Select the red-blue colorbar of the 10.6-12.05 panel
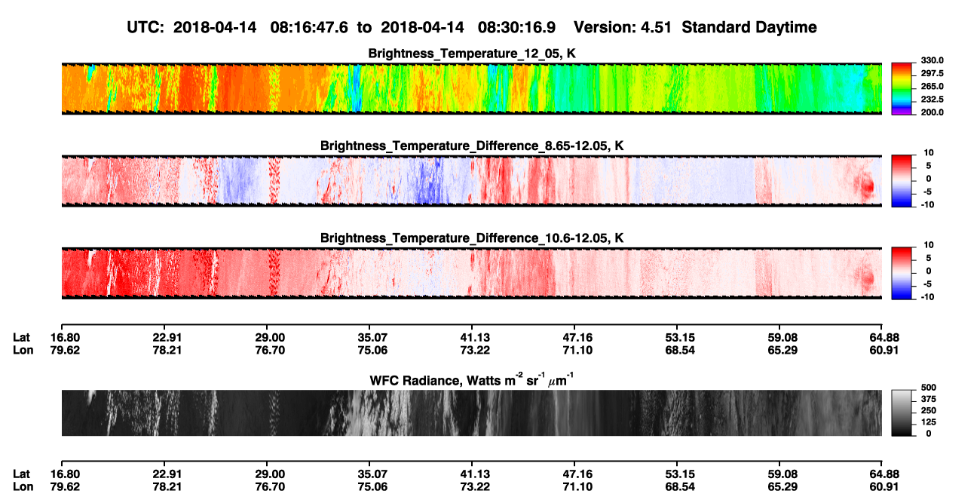Image resolution: width=980 pixels, height=503 pixels. pyautogui.click(x=902, y=273)
